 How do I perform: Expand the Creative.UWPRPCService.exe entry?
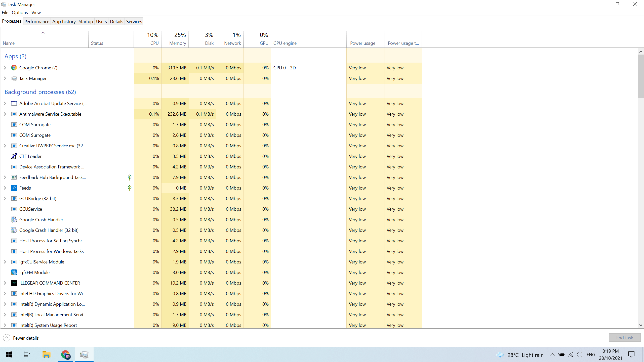[5, 146]
